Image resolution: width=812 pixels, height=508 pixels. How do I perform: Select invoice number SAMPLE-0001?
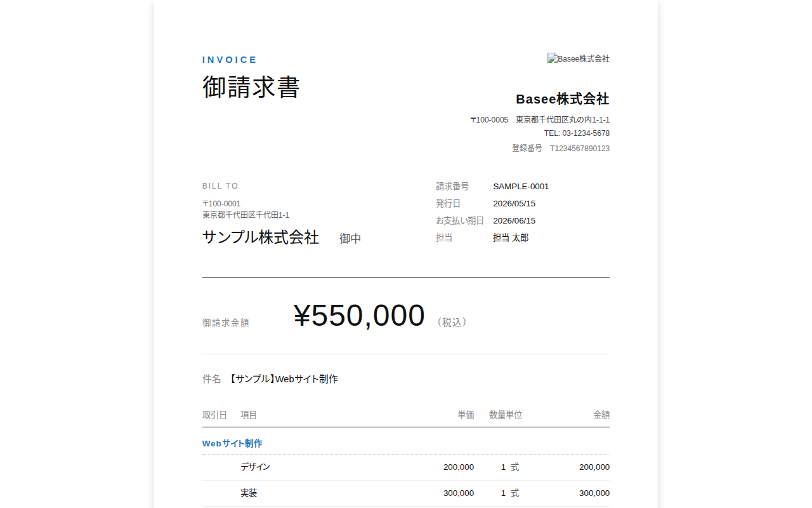point(521,187)
